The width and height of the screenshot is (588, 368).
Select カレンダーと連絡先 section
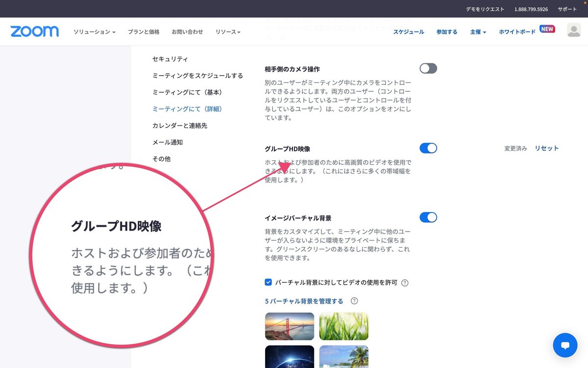point(180,126)
